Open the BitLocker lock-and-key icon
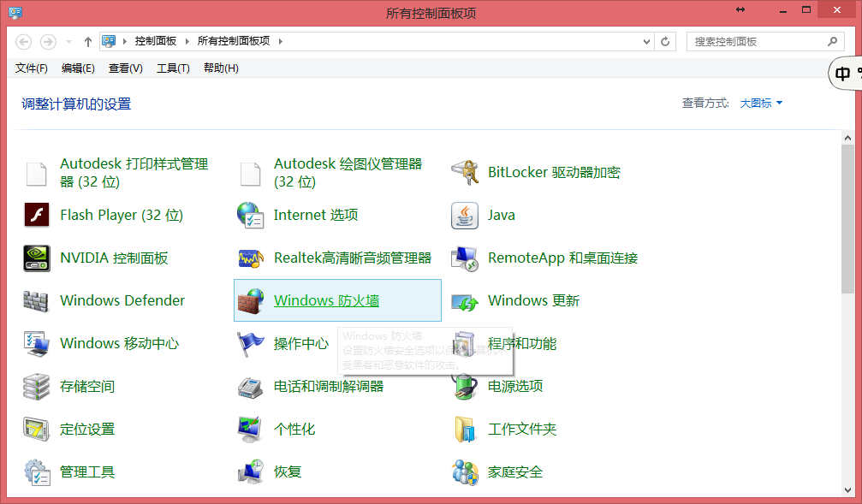 tap(465, 173)
